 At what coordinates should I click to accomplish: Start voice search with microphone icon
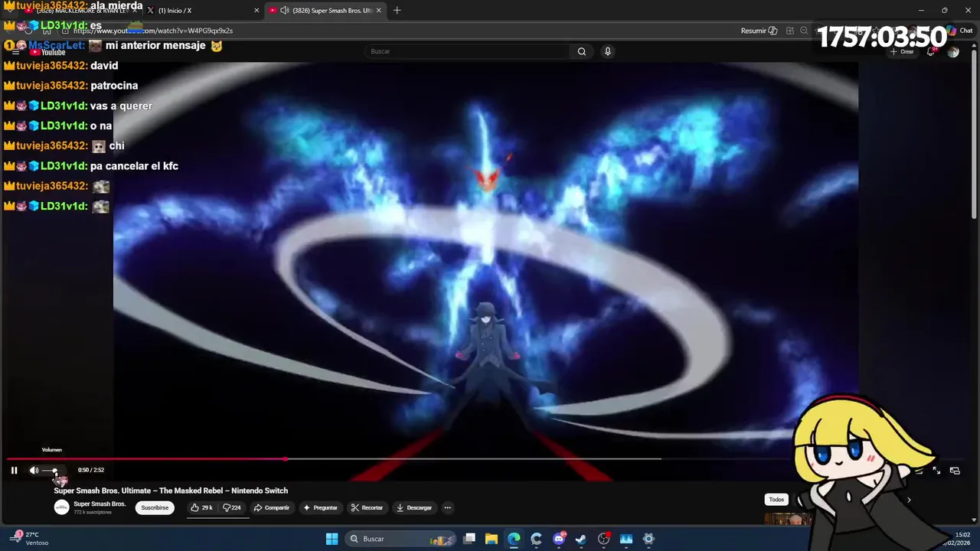point(608,51)
